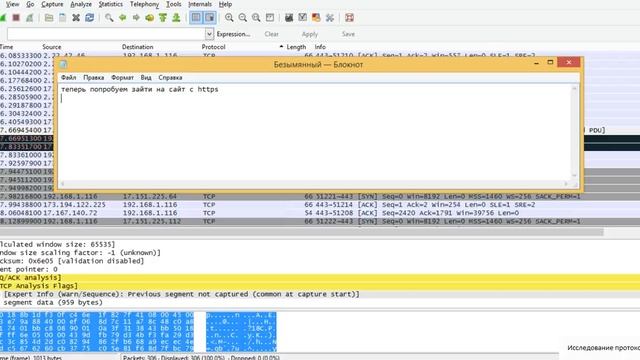The image size is (640, 360).
Task: Open the display filter history dropdown
Action: coord(209,34)
